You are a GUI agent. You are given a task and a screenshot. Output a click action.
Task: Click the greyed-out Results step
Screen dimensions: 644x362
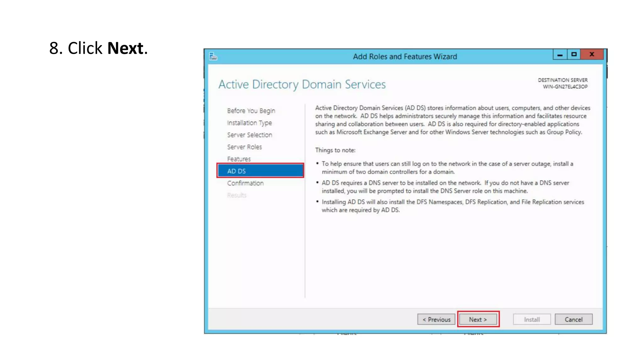click(x=237, y=195)
